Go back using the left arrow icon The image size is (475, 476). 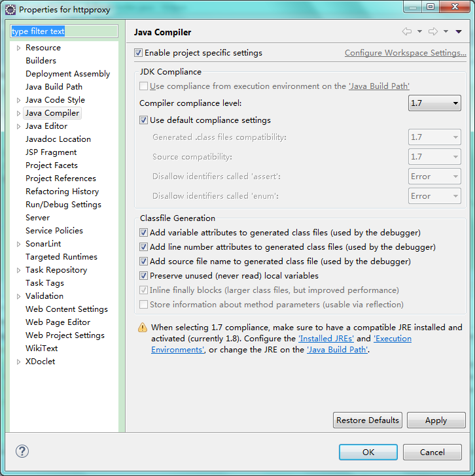click(407, 31)
